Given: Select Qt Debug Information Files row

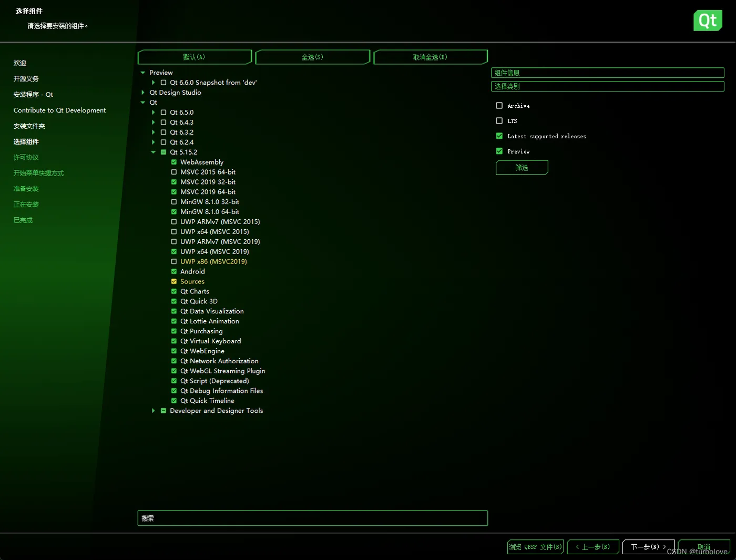Looking at the screenshot, I should (x=222, y=391).
